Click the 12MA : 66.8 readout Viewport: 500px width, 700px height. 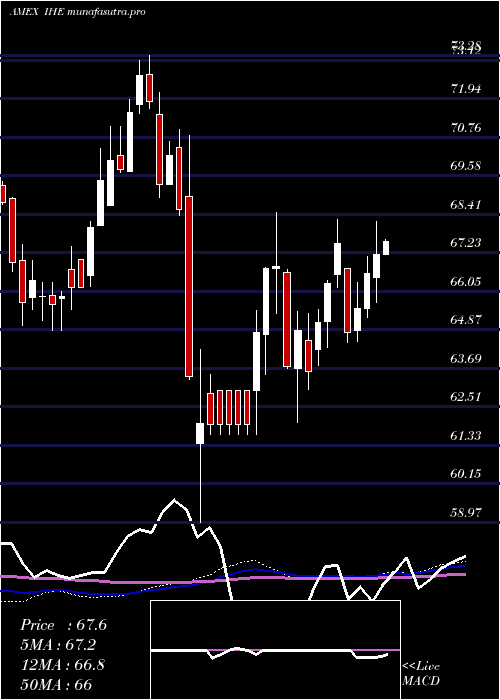tap(63, 664)
